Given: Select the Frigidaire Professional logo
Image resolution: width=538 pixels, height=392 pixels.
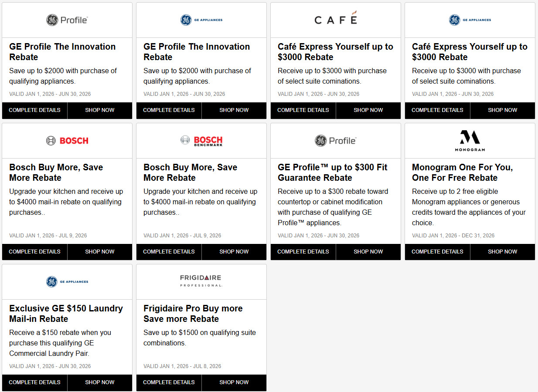Looking at the screenshot, I should click(201, 281).
